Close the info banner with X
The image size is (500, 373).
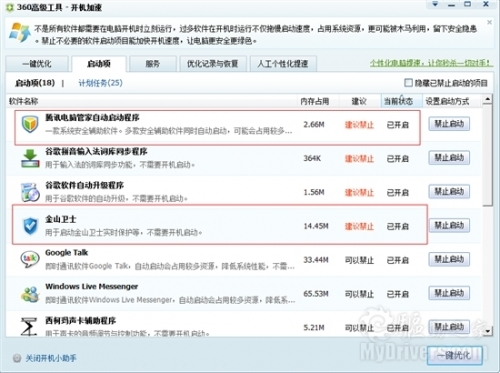coord(489,22)
